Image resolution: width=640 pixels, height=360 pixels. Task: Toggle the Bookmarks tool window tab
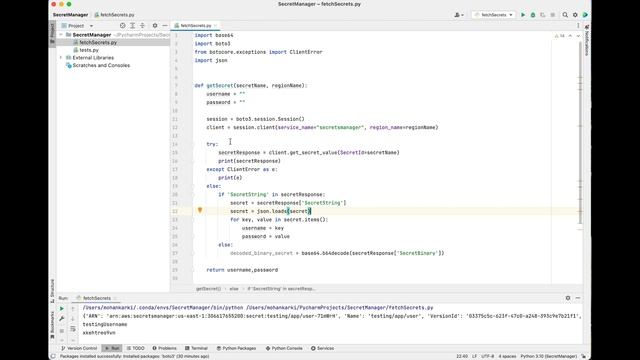[x=52, y=324]
